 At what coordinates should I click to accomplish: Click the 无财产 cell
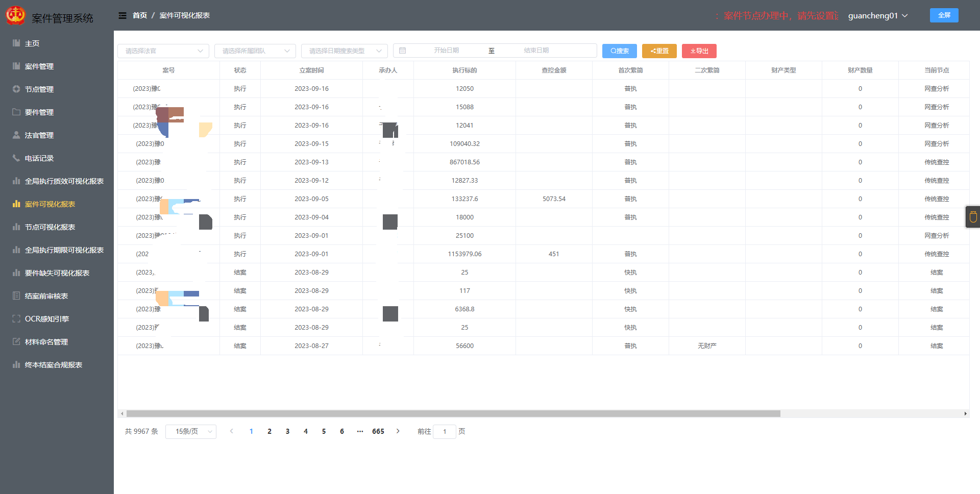(707, 346)
